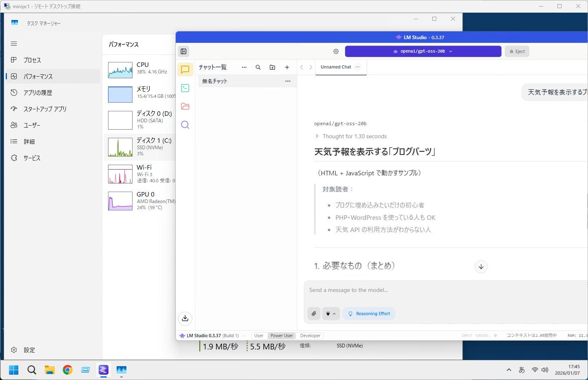Screen dimensions: 588x380
Task: Collapse the LM Studio left sidebar
Action: click(x=183, y=51)
